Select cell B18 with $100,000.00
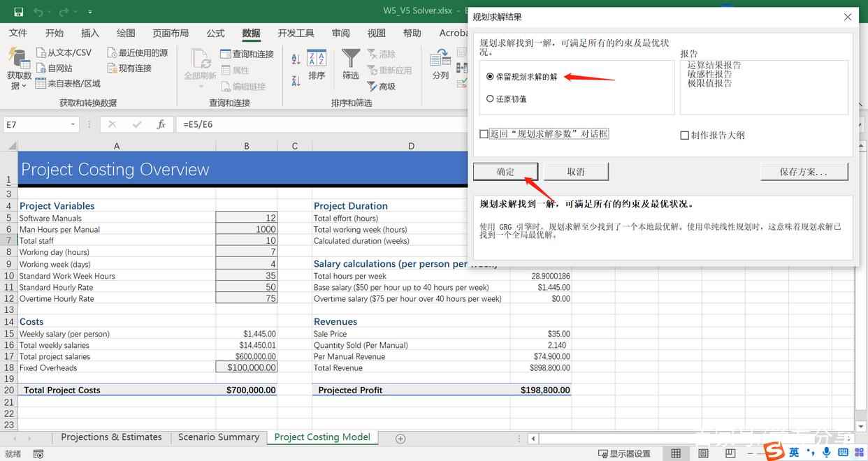 247,367
